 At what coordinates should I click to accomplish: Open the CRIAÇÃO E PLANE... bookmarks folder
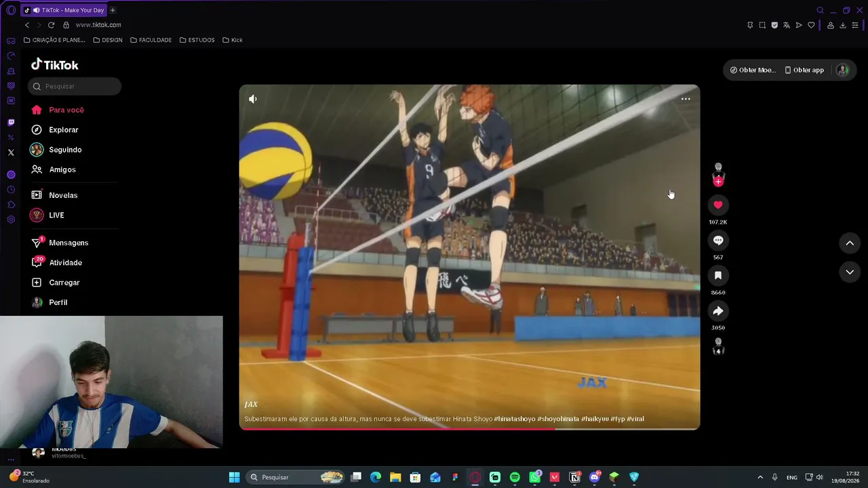[54, 40]
